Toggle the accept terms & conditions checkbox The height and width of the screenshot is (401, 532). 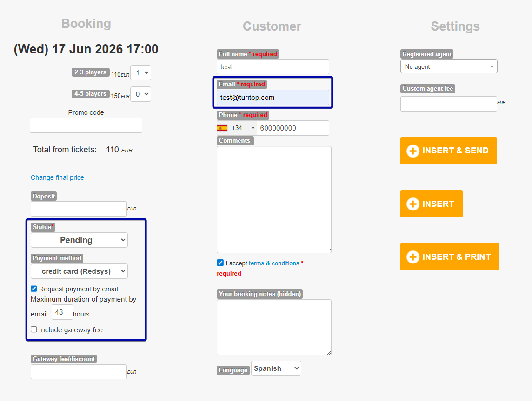[x=220, y=263]
